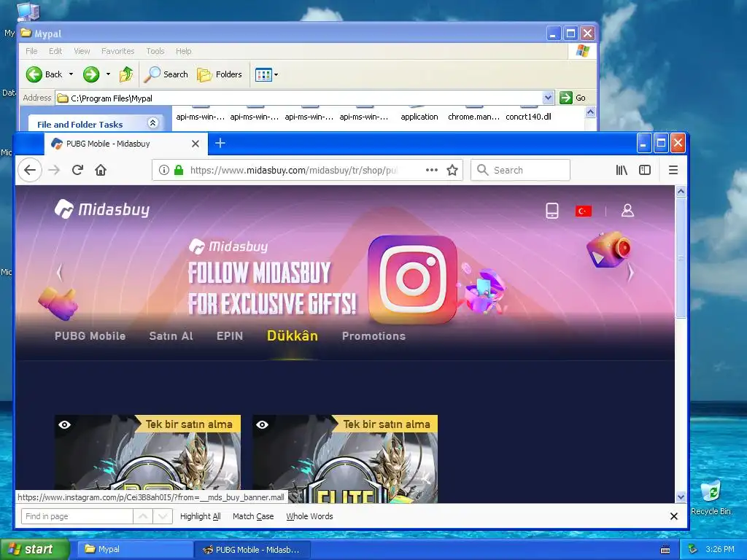Find previous match arrow in find bar
This screenshot has width=747, height=560.
click(x=143, y=516)
